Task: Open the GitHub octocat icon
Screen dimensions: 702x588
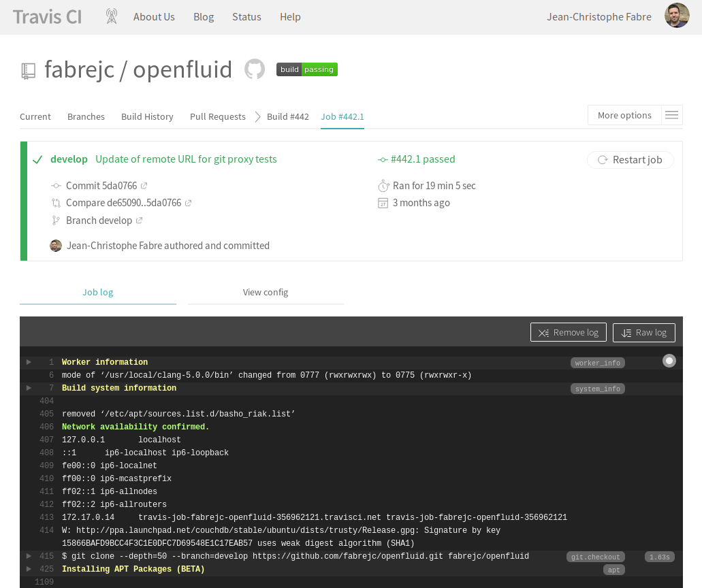Action: coord(255,69)
